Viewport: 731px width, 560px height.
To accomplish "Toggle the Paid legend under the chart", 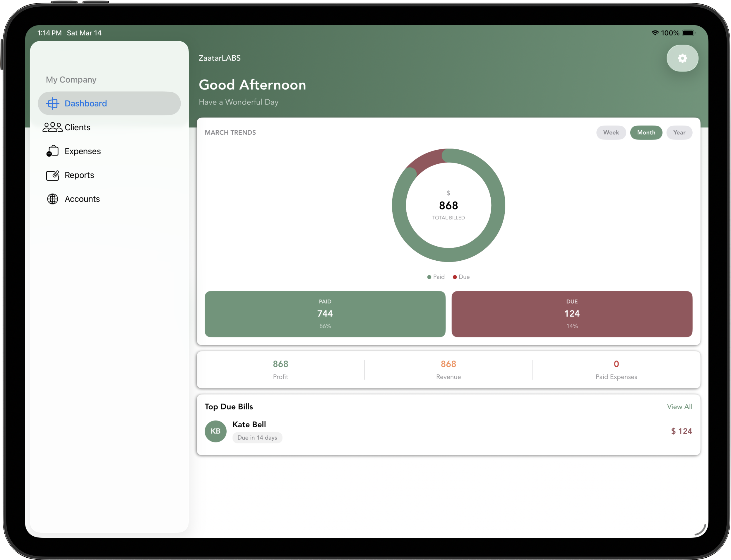I will click(436, 277).
